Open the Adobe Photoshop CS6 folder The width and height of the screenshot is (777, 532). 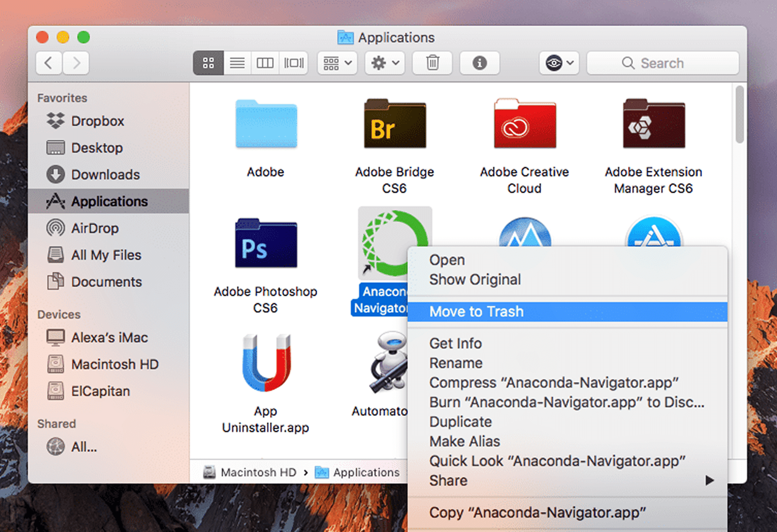265,243
